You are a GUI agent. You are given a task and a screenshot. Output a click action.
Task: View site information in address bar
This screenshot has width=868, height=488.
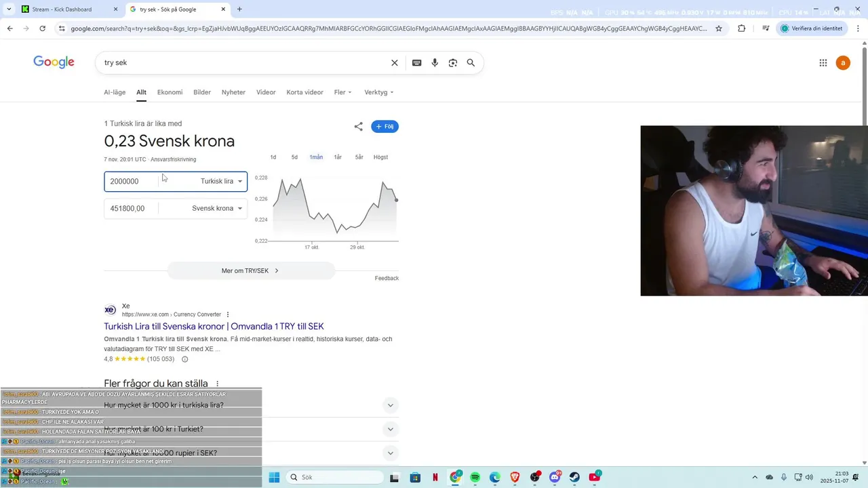pos(62,28)
